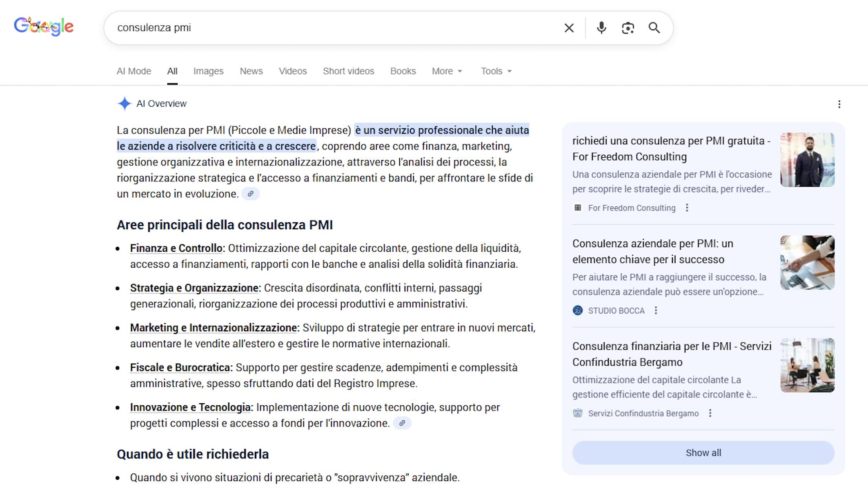Open the Short videos tab
The width and height of the screenshot is (868, 496).
click(348, 71)
